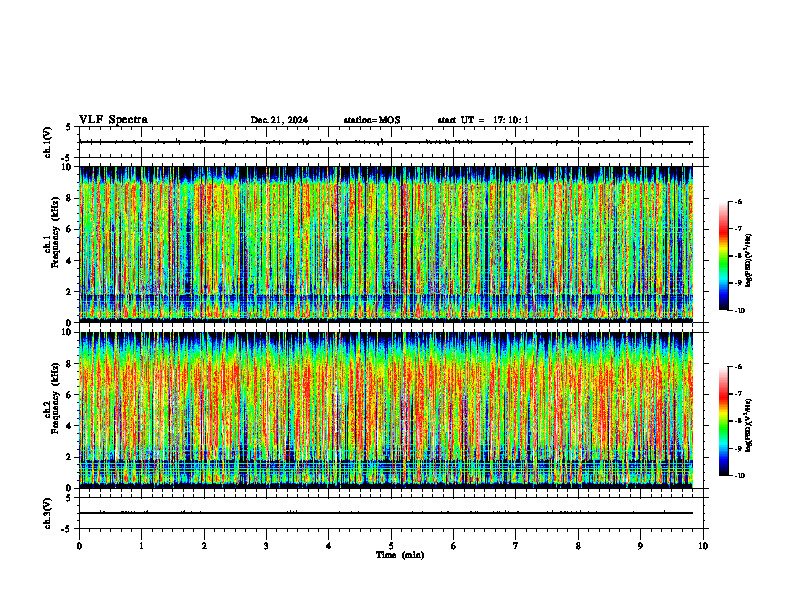Click tick label '4' on the time axis

pyautogui.click(x=329, y=546)
